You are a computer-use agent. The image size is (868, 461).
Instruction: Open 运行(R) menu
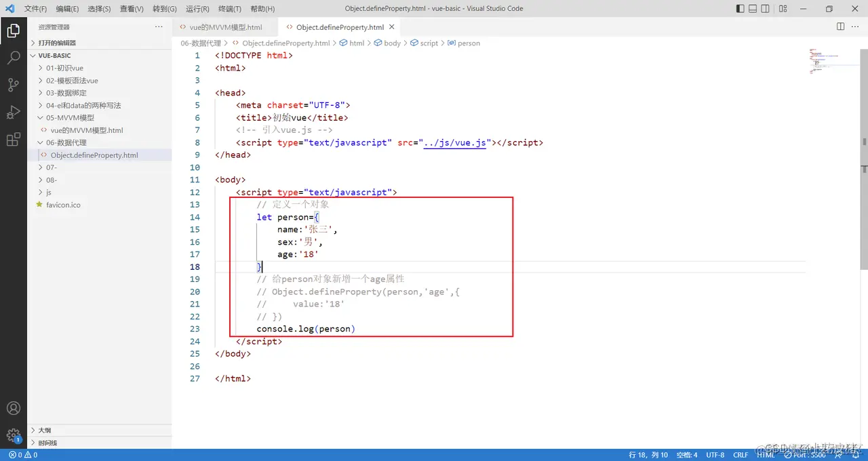tap(197, 9)
